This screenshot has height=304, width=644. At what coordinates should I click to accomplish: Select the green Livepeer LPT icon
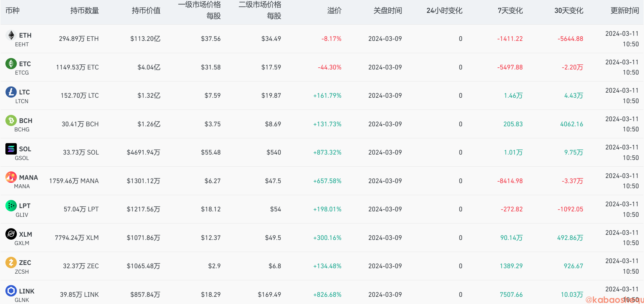[x=11, y=206]
